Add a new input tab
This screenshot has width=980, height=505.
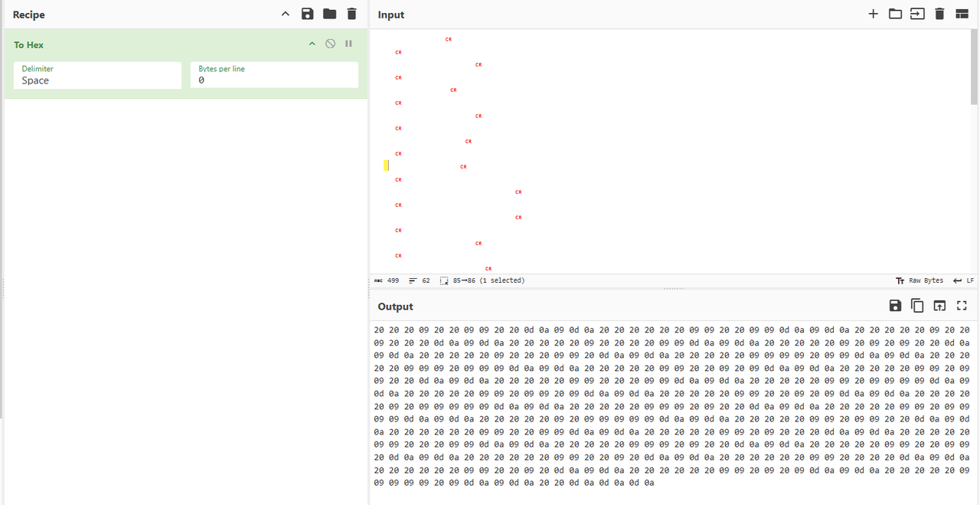pyautogui.click(x=873, y=14)
